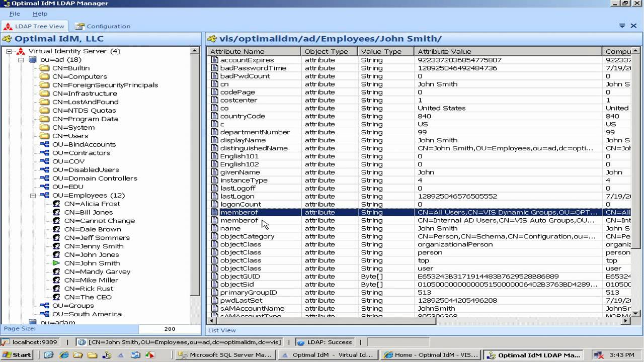Viewport: 644px width, 362px height.
Task: Click the green arrow icon for CN=John Smith
Action: pyautogui.click(x=56, y=263)
